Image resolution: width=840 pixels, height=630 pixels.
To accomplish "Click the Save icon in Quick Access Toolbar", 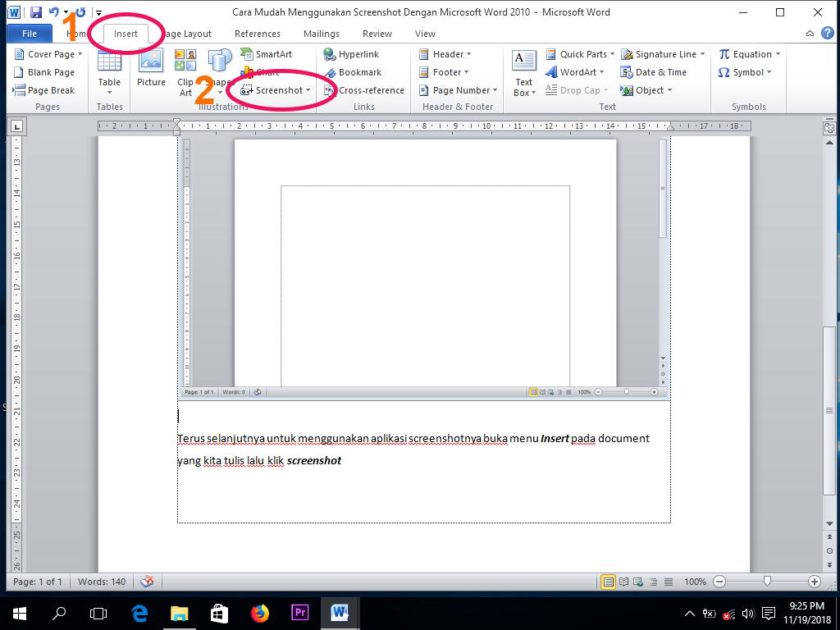I will tap(36, 11).
